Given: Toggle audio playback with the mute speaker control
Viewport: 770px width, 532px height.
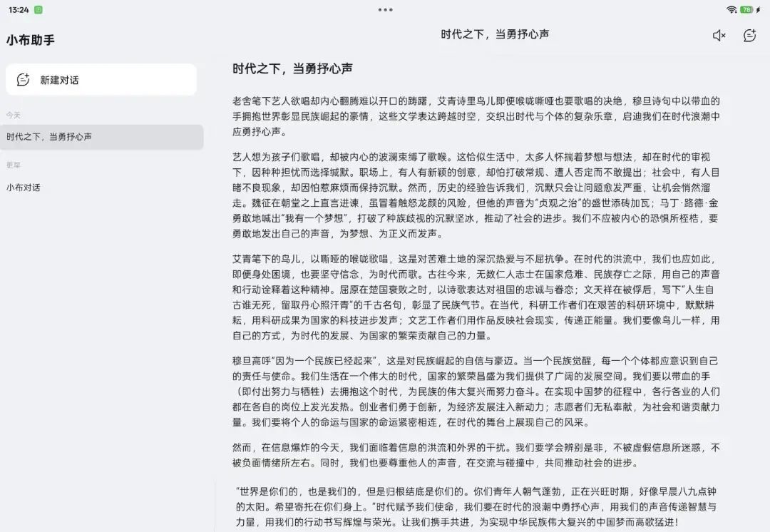Looking at the screenshot, I should [719, 35].
